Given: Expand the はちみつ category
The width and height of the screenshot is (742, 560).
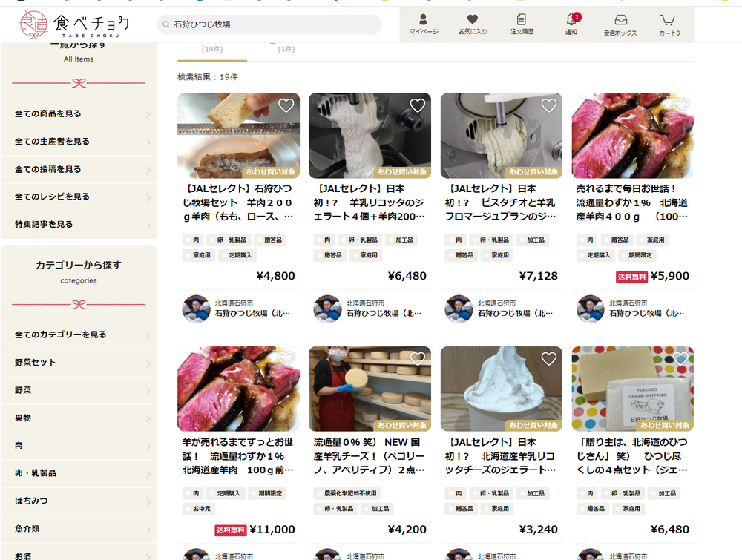Looking at the screenshot, I should (79, 501).
